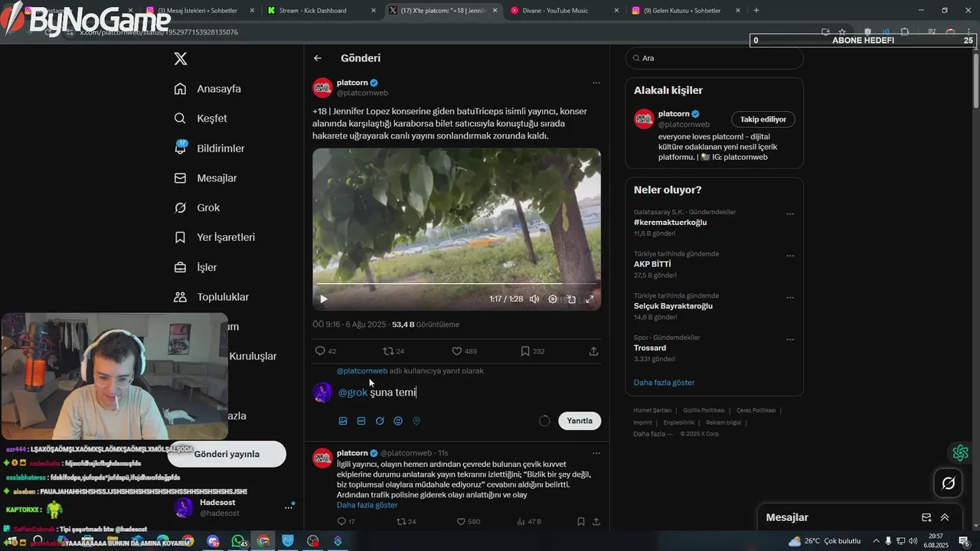Go to Anasayfa in sidebar
980x551 pixels.
point(207,89)
